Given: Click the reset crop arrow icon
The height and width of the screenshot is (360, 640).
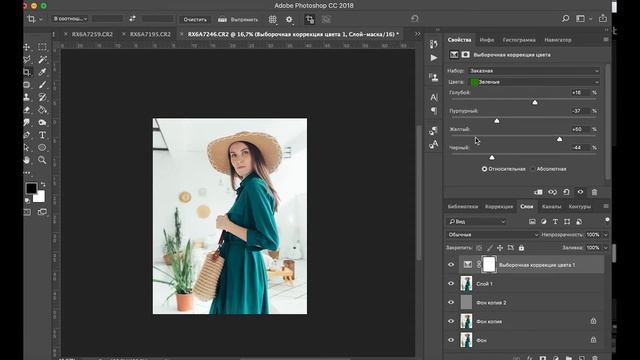Looking at the screenshot, I should tap(415, 19).
